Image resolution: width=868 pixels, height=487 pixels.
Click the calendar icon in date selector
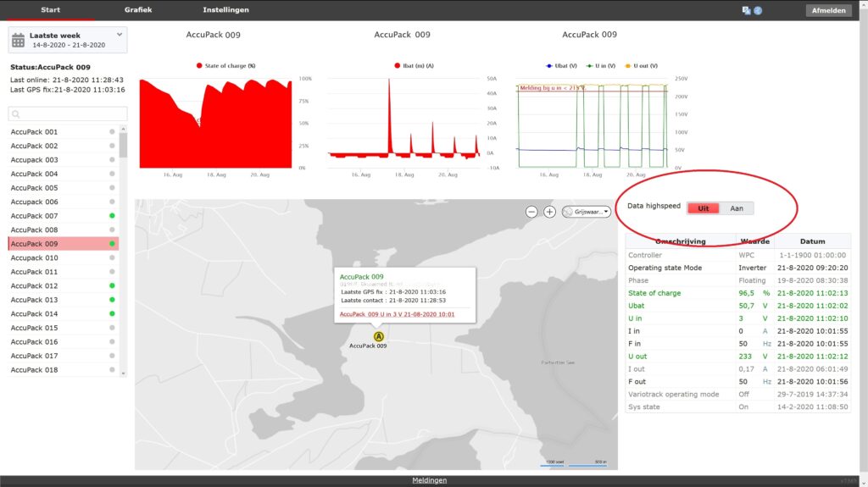(19, 40)
